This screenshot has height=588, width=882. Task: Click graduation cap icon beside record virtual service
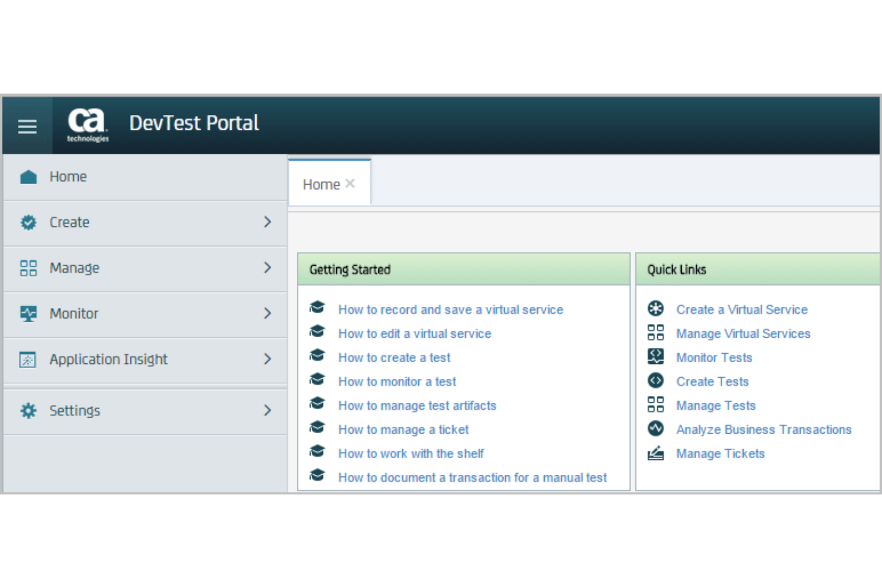click(317, 307)
